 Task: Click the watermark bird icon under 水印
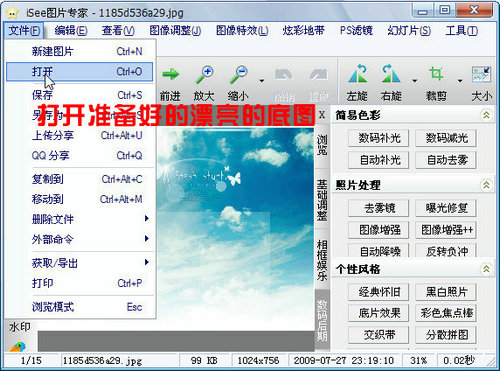(18, 347)
